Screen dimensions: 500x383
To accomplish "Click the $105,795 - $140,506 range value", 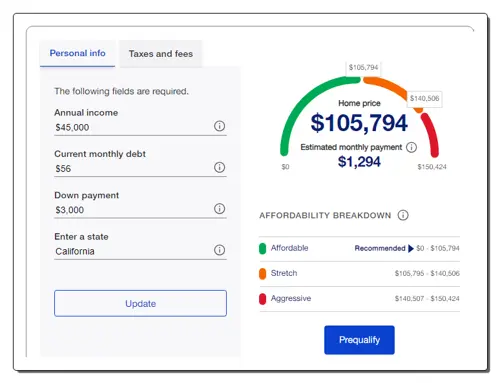I will tap(427, 273).
